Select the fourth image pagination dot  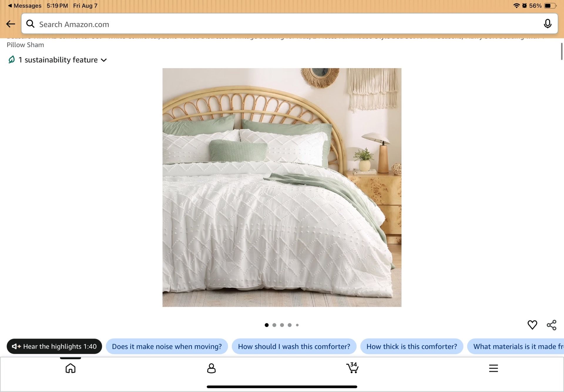coord(290,325)
